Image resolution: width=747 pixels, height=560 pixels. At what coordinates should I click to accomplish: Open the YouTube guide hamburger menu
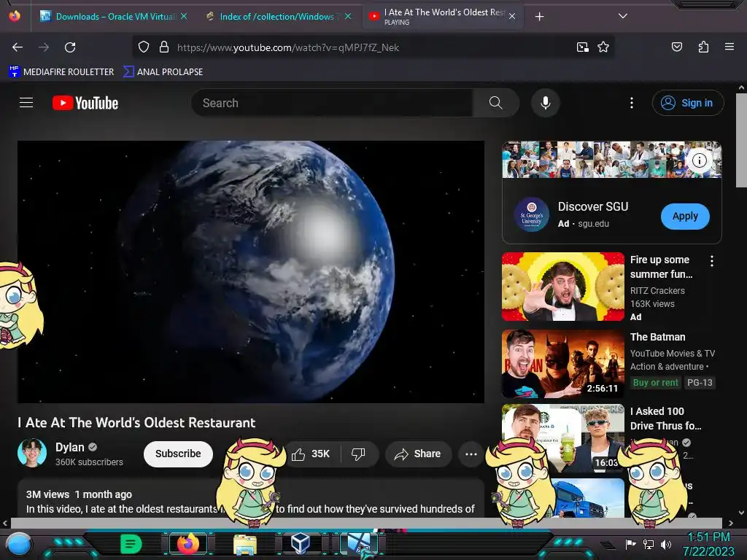26,103
